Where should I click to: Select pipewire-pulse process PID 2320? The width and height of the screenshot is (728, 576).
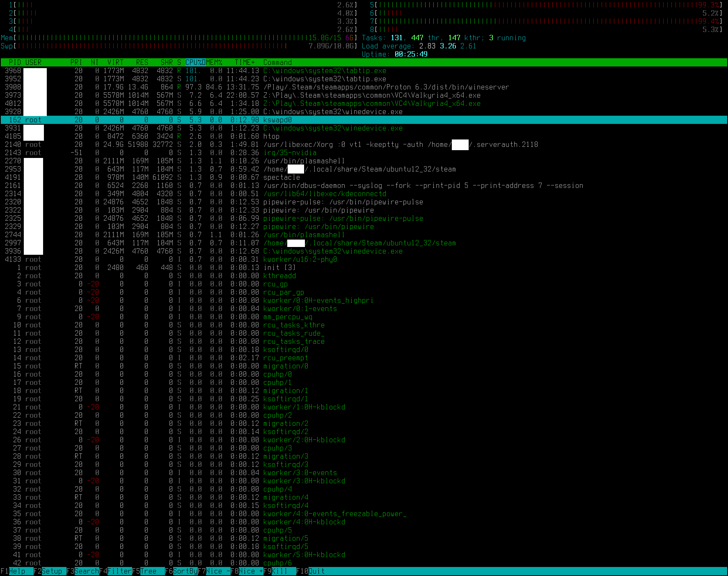364,202
